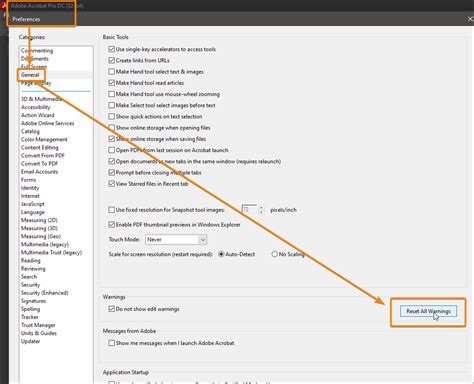Screen dimensions: 474x384
Task: Select Convert From PDF category
Action: tap(43, 156)
